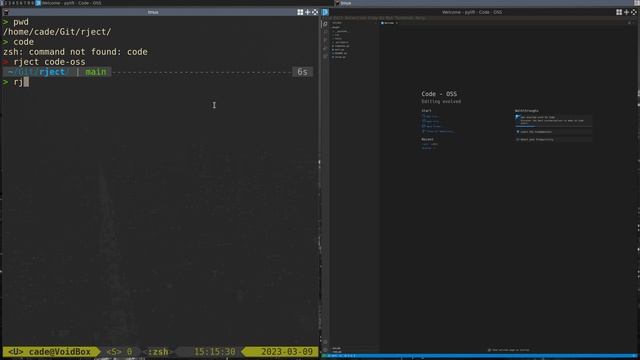This screenshot has height=360, width=640.
Task: Open the Get Started walkthrough card
Action: coord(553,120)
